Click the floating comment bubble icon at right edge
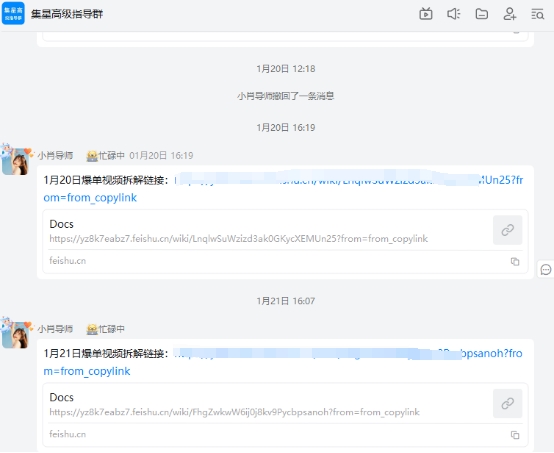 pos(546,270)
